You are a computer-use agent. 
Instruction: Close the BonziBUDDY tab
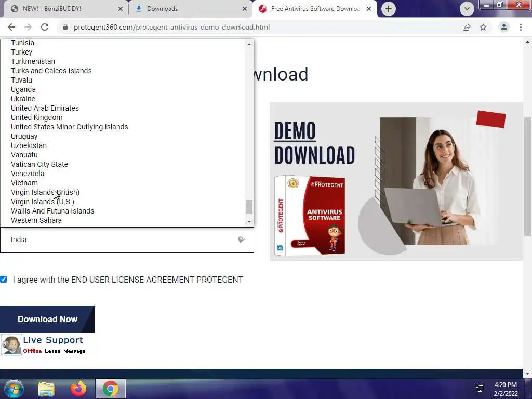121,9
